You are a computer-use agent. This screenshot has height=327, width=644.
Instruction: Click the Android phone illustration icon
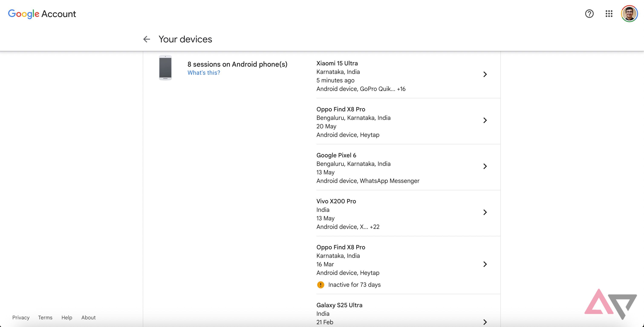click(x=166, y=68)
